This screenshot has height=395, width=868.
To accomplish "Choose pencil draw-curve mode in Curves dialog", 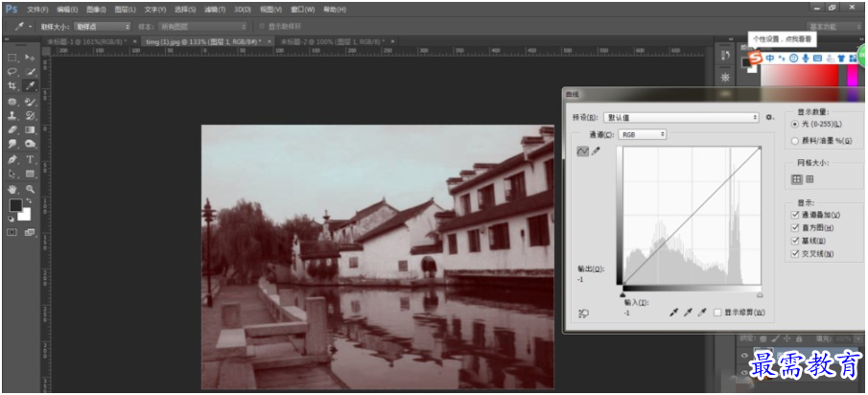I will [596, 151].
